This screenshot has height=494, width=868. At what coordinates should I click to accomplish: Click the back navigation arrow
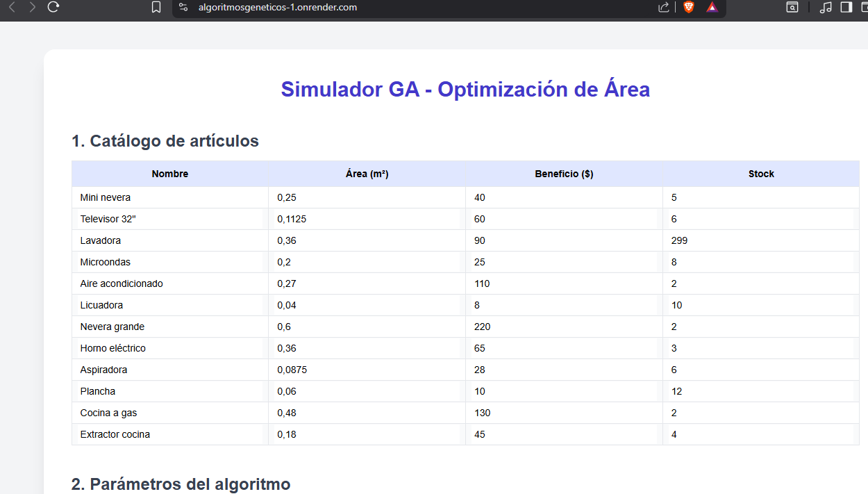12,8
